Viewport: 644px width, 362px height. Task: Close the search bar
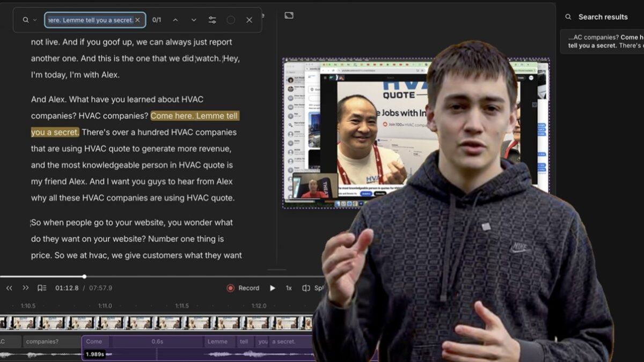[249, 20]
